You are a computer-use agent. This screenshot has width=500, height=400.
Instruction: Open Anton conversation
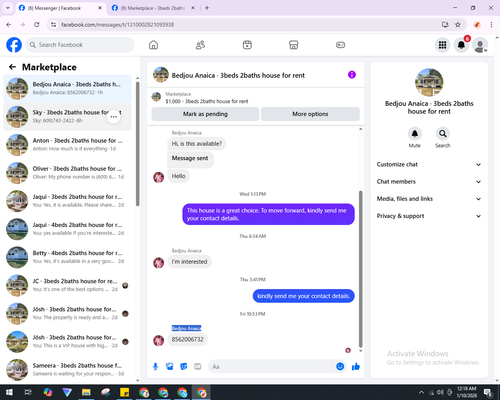click(x=67, y=145)
